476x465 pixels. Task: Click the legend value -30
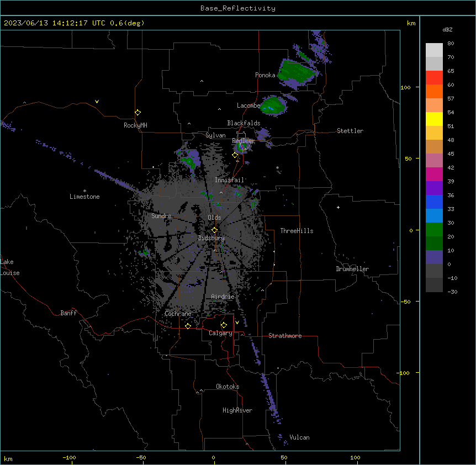(452, 292)
